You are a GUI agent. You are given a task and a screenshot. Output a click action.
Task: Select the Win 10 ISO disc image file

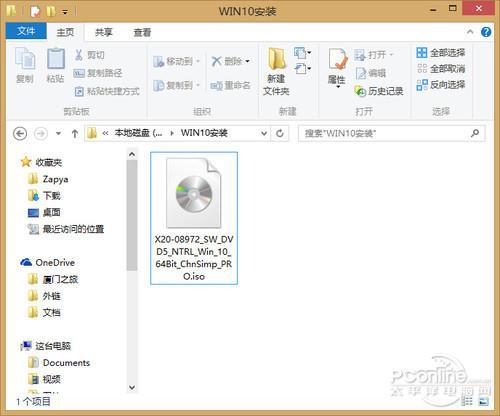point(194,218)
